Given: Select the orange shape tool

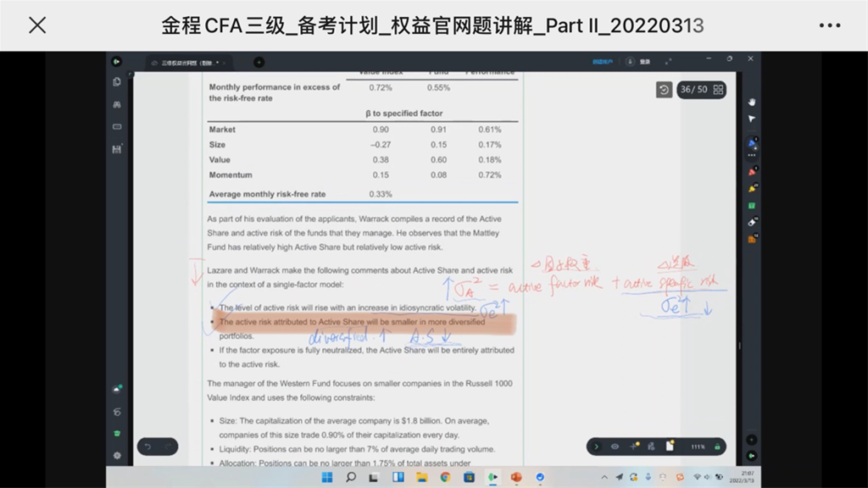Looking at the screenshot, I should pos(752,240).
